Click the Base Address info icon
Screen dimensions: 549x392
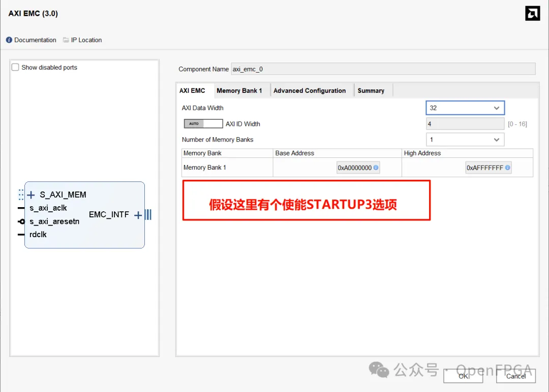376,168
